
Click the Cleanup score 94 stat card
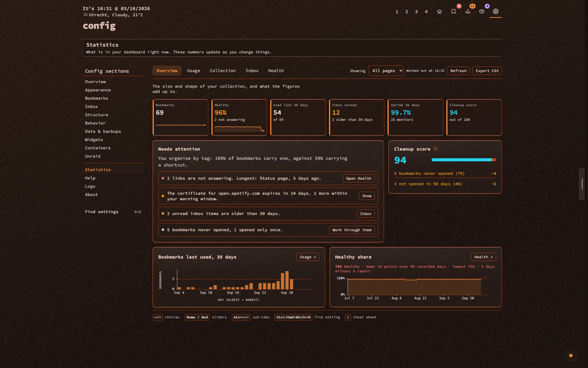point(474,117)
